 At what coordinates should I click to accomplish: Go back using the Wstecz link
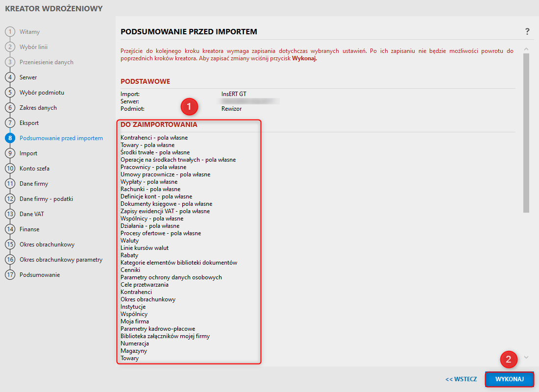(x=461, y=379)
